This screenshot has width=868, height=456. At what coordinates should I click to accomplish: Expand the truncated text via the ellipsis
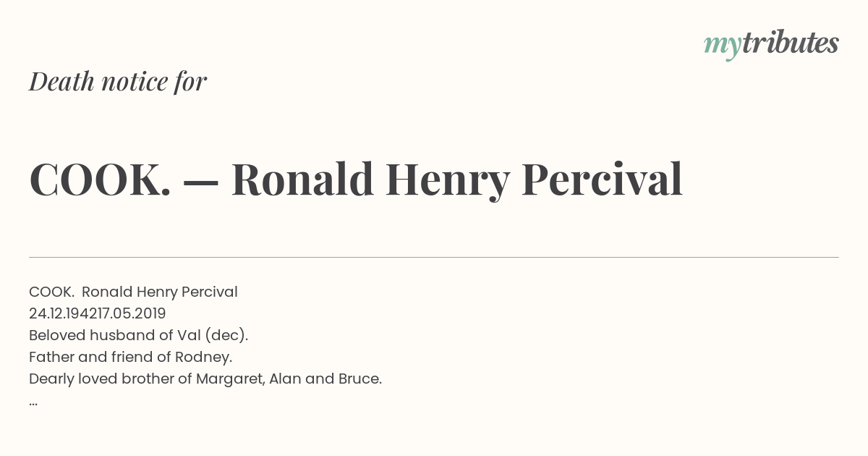click(33, 403)
